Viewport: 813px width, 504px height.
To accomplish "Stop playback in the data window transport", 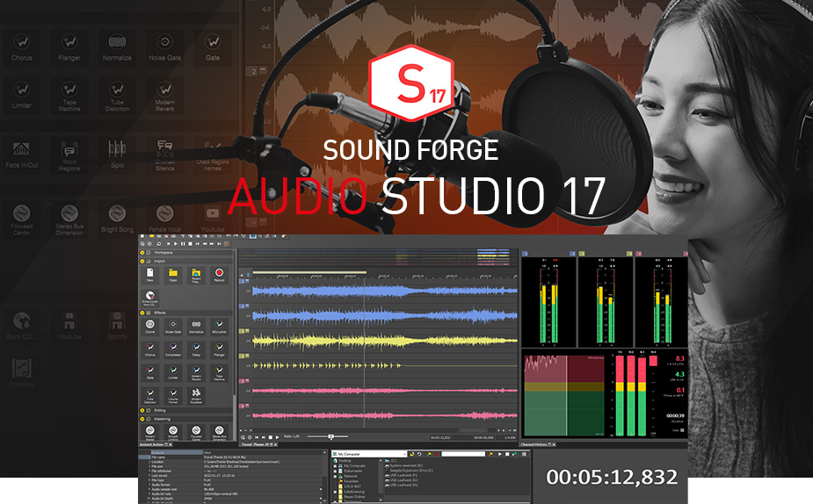I will (x=270, y=437).
